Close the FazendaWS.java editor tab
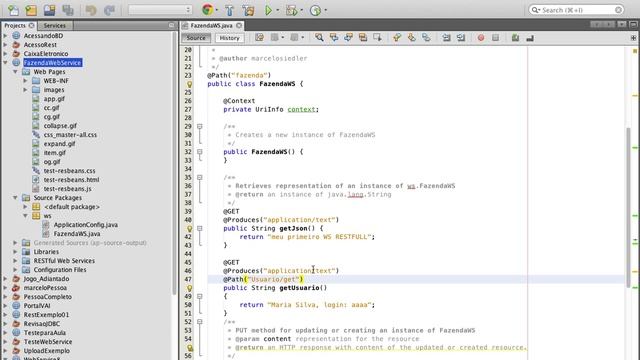 click(x=239, y=25)
